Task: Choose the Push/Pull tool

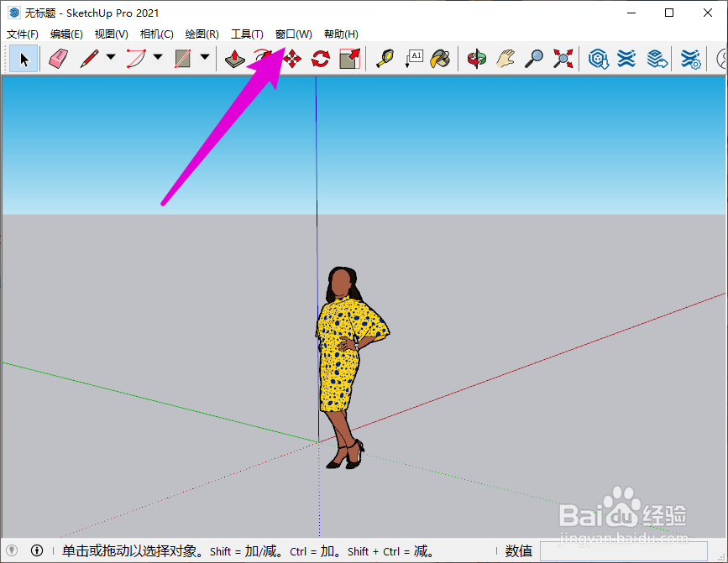Action: pyautogui.click(x=235, y=59)
